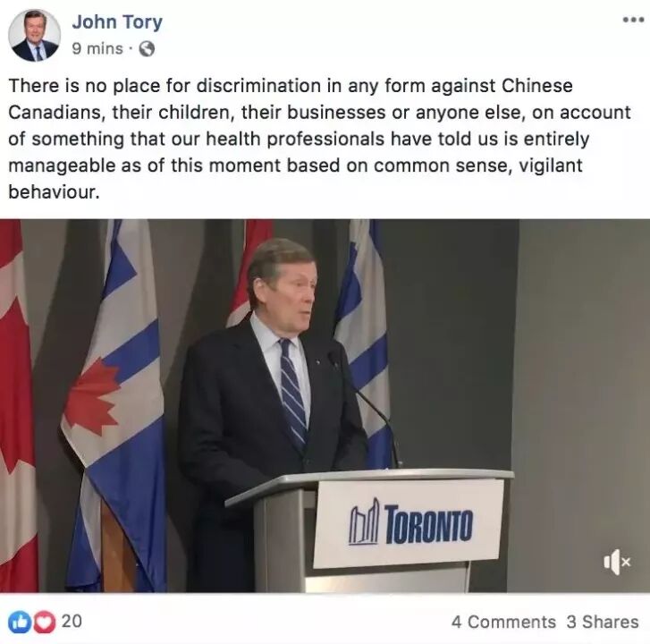Show who reacted via the 20 count
This screenshot has height=644, width=650.
[72, 622]
